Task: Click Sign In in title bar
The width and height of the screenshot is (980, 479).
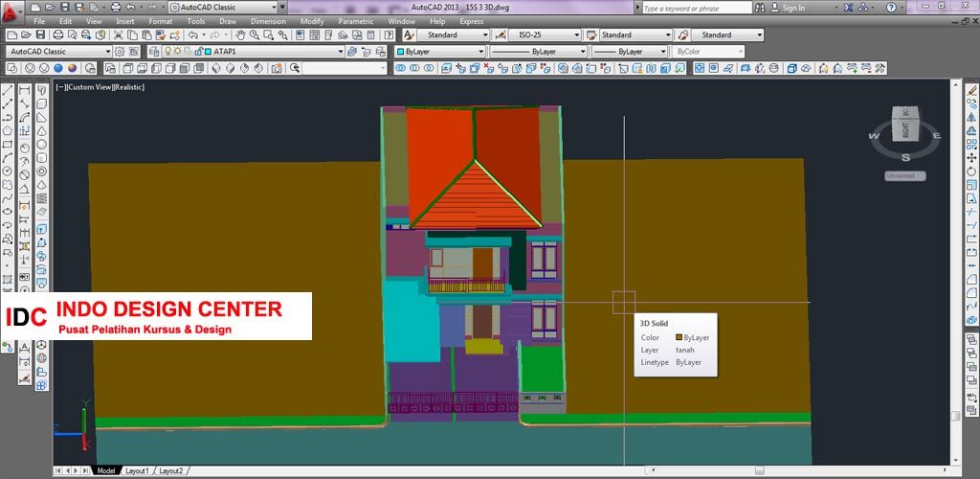Action: (793, 8)
